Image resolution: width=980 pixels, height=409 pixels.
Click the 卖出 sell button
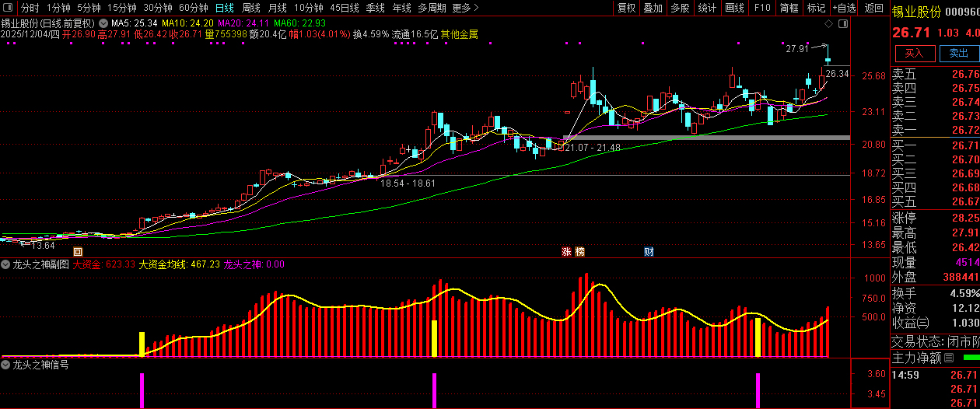(x=959, y=54)
